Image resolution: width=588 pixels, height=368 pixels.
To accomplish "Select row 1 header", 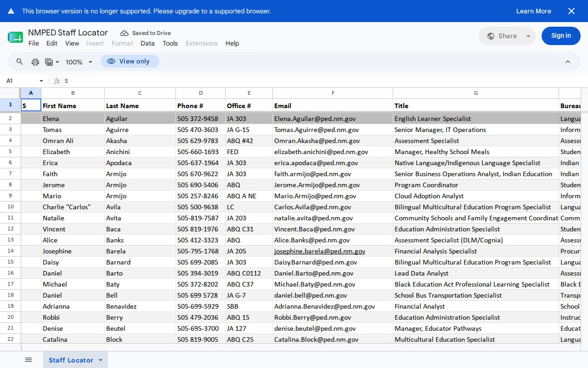I will point(10,105).
